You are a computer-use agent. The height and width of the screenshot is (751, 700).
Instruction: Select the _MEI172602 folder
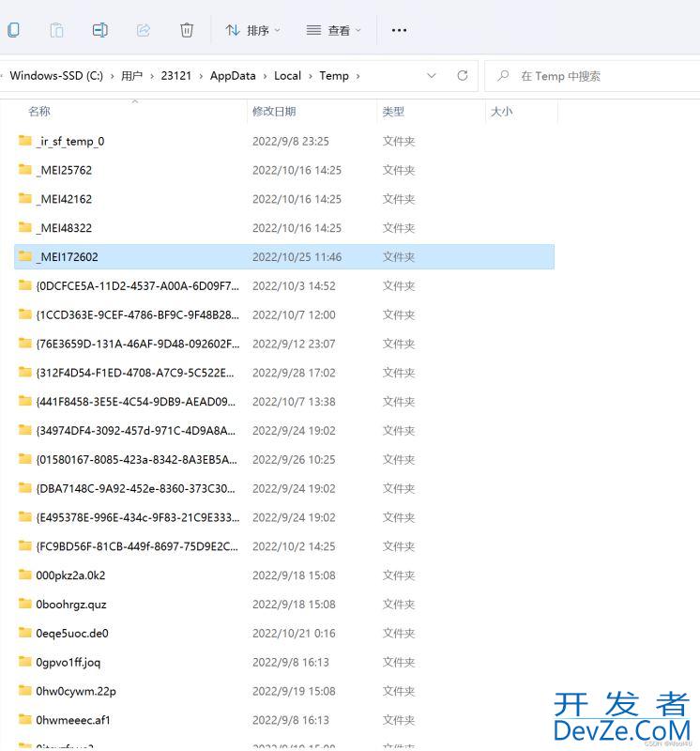coord(284,256)
